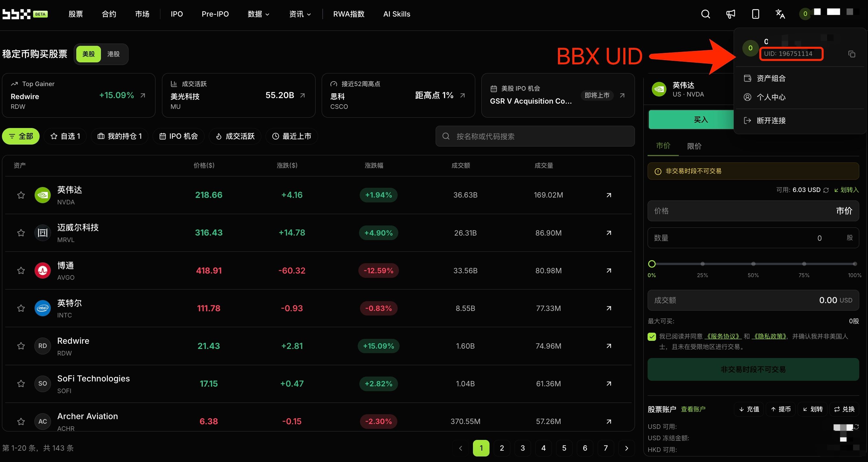Viewport: 868px width, 462px height.
Task: Open ACHR detail arrow in table row
Action: [609, 421]
